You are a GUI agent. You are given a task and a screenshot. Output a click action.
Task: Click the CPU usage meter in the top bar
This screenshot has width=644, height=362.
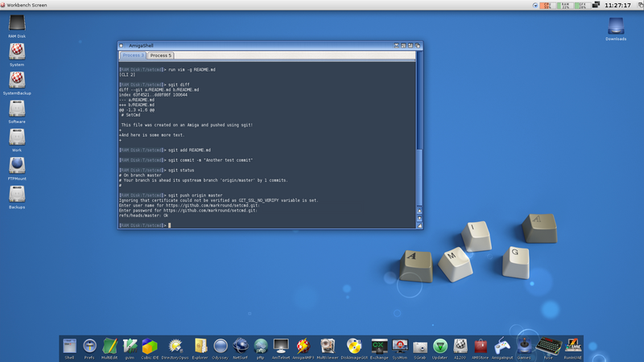[548, 5]
